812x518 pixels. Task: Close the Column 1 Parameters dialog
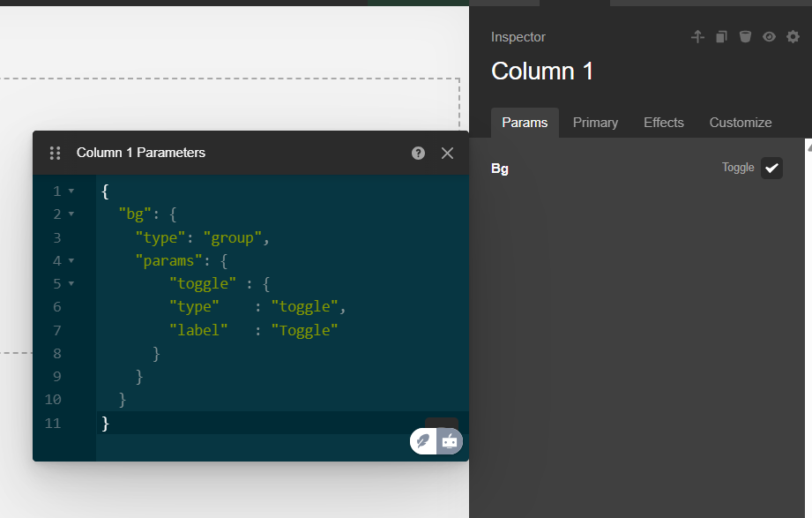tap(447, 153)
